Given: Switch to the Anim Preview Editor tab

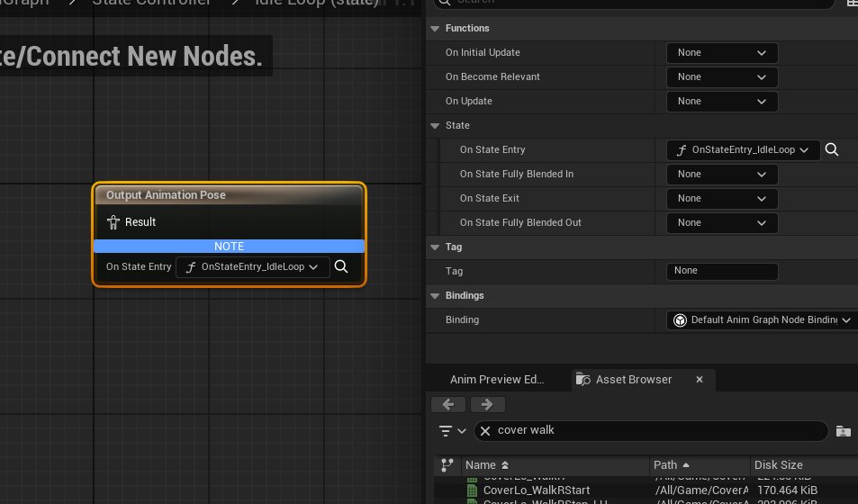Looking at the screenshot, I should [x=497, y=379].
